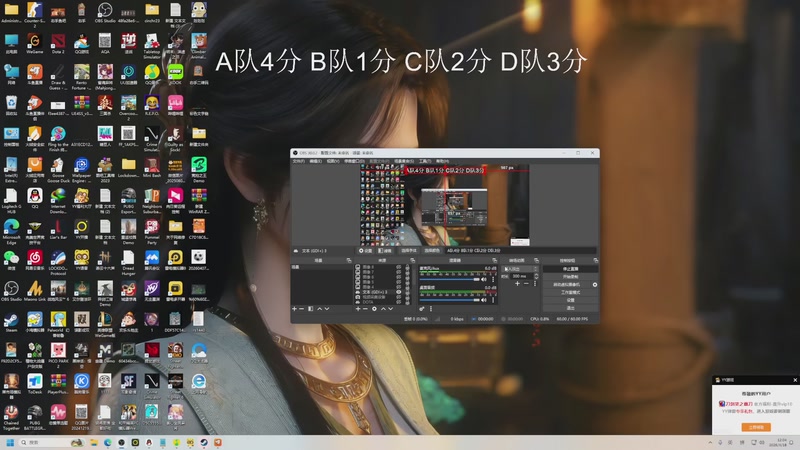Open scene transitions three-dot menu
The width and height of the screenshot is (800, 450).
coord(535,284)
